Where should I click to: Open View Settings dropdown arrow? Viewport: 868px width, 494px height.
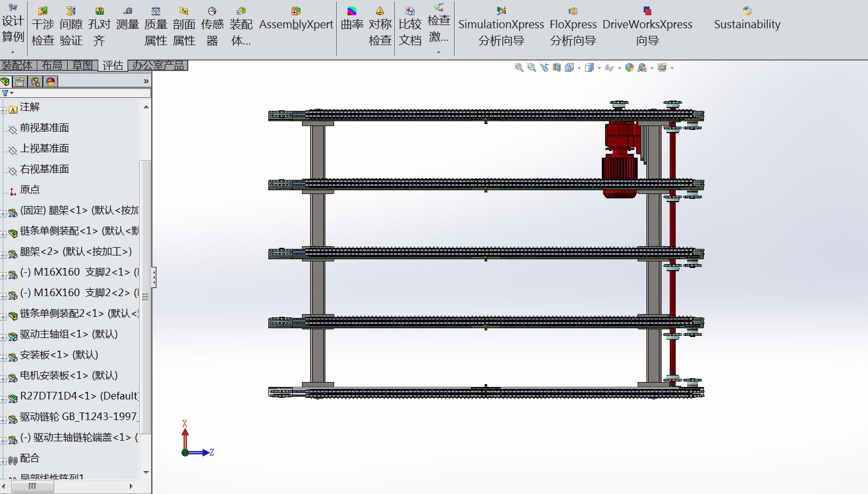click(x=672, y=68)
